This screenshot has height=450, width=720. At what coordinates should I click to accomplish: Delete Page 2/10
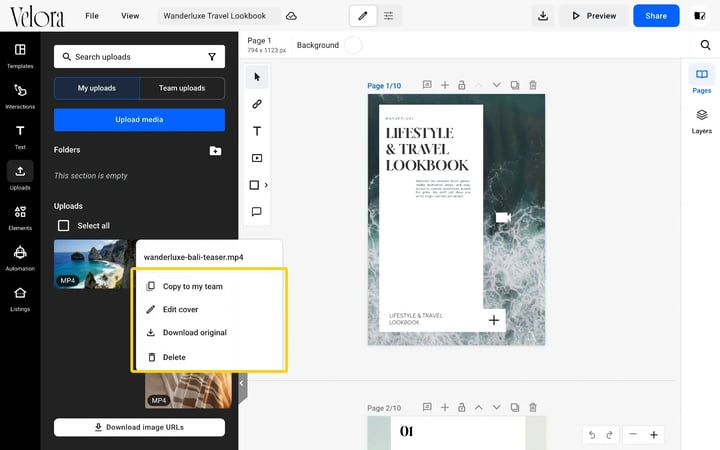pos(533,407)
